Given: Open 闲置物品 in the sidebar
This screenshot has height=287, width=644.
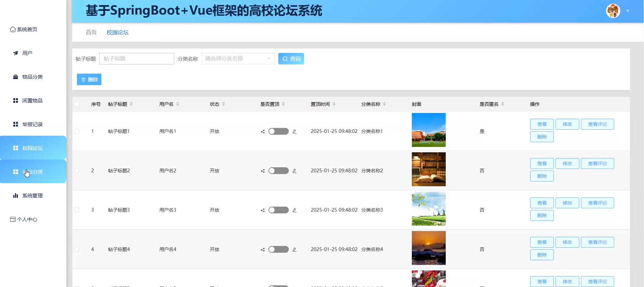Looking at the screenshot, I should pos(33,101).
